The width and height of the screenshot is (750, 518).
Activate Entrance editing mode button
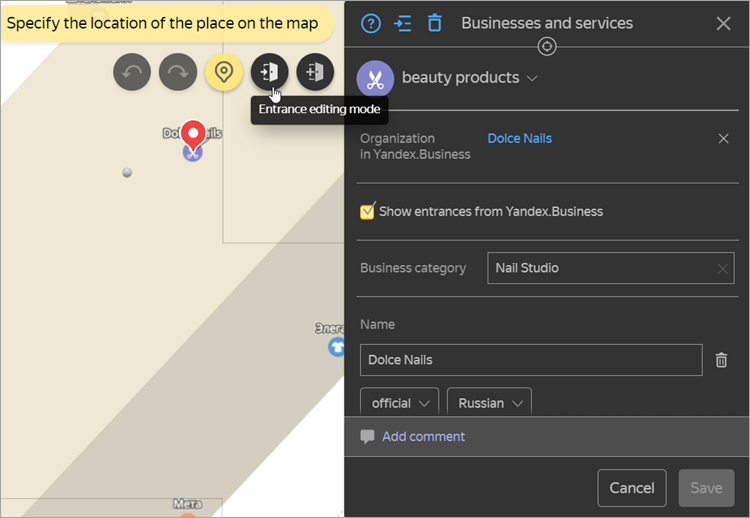pyautogui.click(x=270, y=72)
